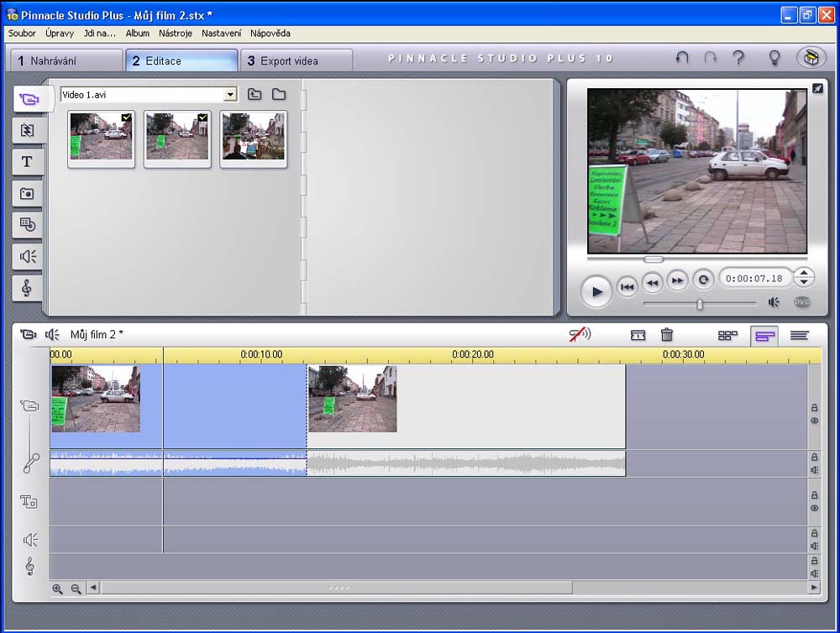This screenshot has height=633, width=840.
Task: Adjust the preview volume slider
Action: 700,304
